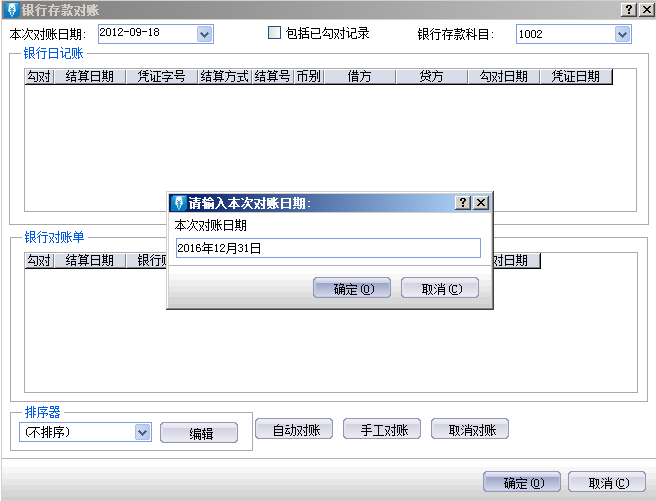
Task: Click 结算日期 column header in 银行日记账
Action: point(90,77)
